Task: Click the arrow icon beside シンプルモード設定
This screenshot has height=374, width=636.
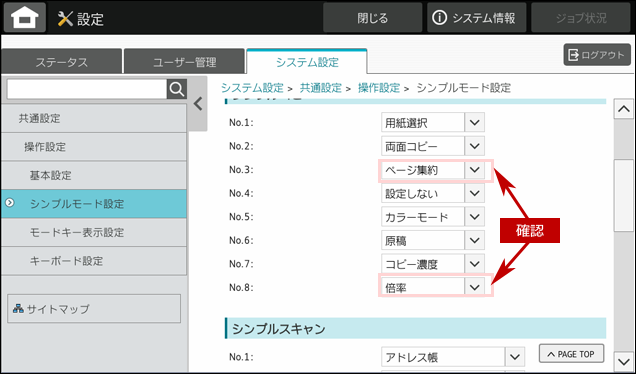Action: click(10, 202)
